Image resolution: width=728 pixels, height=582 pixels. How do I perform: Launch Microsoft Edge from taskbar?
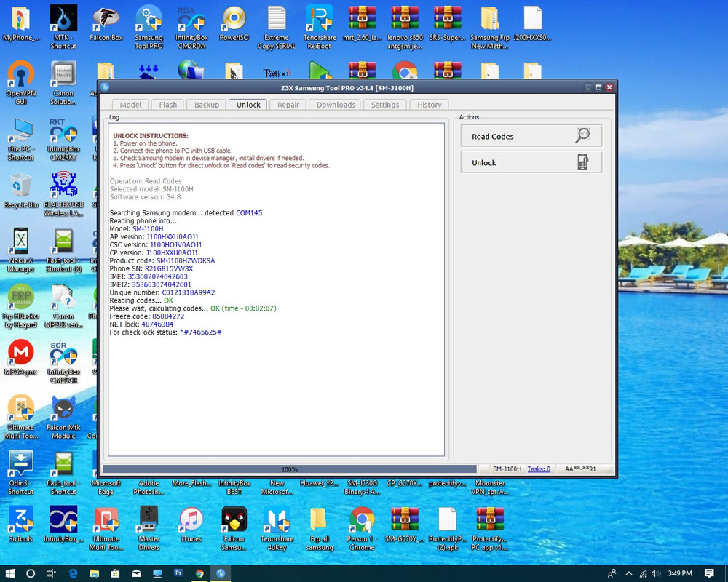tap(73, 573)
